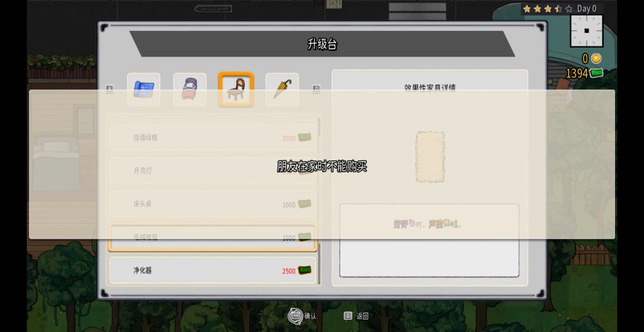Screen dimensions: 644x332
Task: Select the 挂墙绿植 furniture row
Action: [213, 138]
